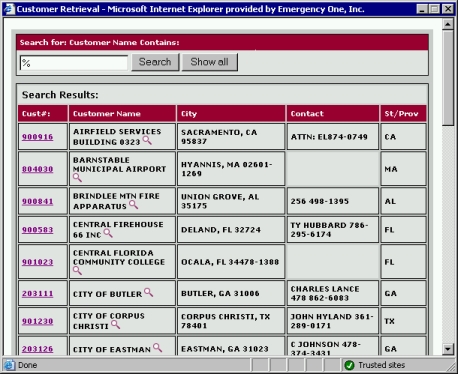
Task: Open customer number 804030 link
Action: (38, 169)
